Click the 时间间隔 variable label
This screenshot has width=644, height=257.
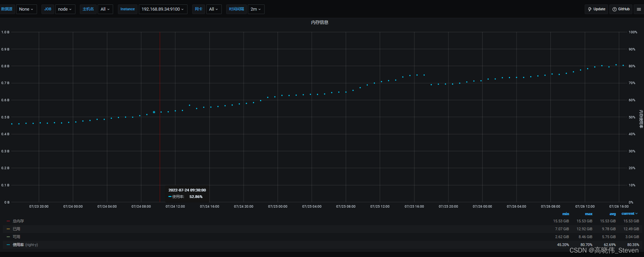point(236,9)
